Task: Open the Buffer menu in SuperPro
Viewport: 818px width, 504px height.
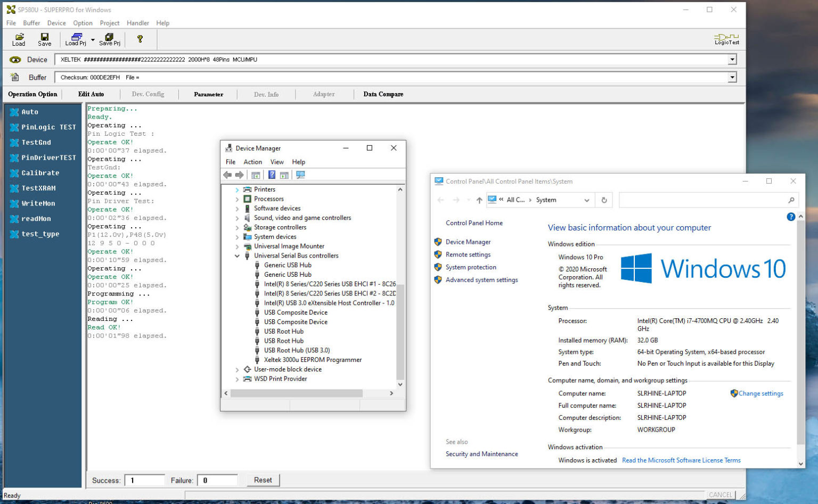Action: pyautogui.click(x=31, y=23)
